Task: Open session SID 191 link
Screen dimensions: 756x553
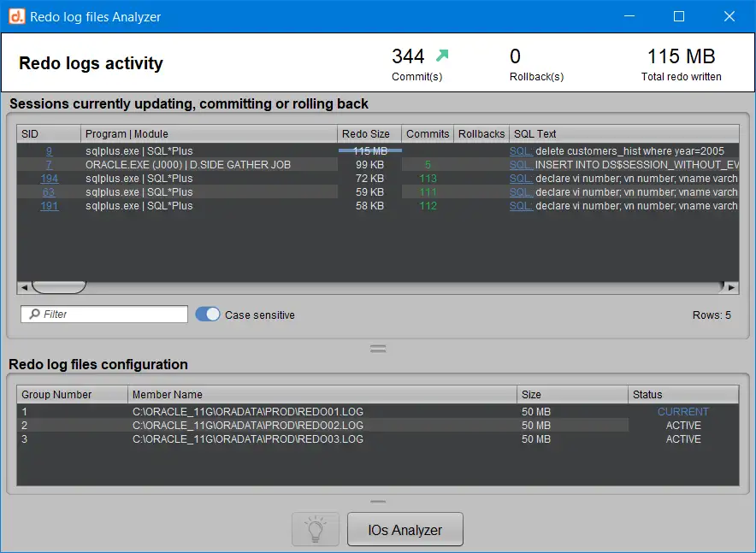Action: [50, 206]
